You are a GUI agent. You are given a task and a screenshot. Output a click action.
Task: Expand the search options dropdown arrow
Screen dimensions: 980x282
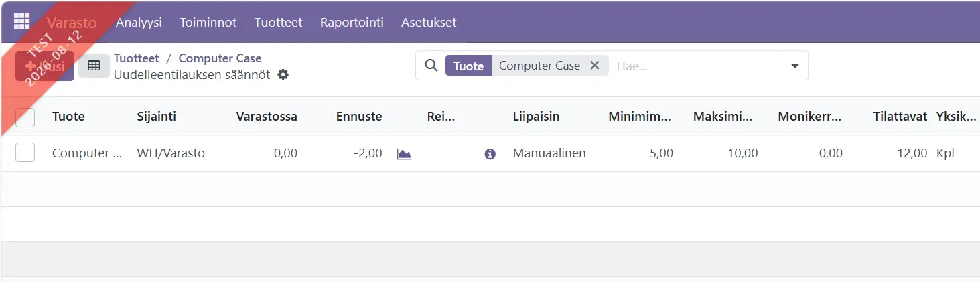click(795, 66)
